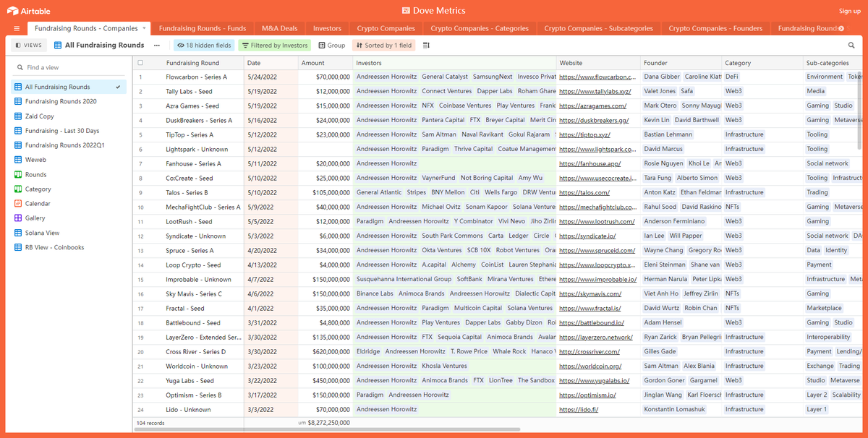The width and height of the screenshot is (868, 438).
Task: Open the Sorted by 1 field menu
Action: pos(383,45)
